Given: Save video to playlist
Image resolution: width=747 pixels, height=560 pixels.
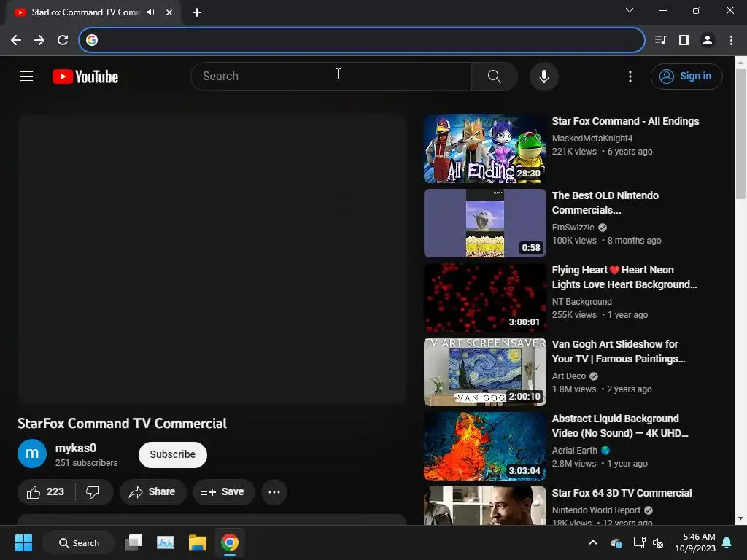Looking at the screenshot, I should click(x=223, y=492).
